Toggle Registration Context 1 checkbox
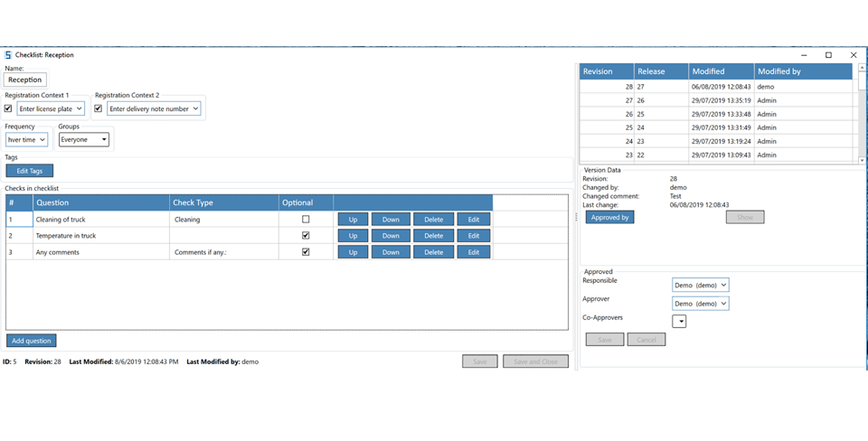 tap(9, 108)
